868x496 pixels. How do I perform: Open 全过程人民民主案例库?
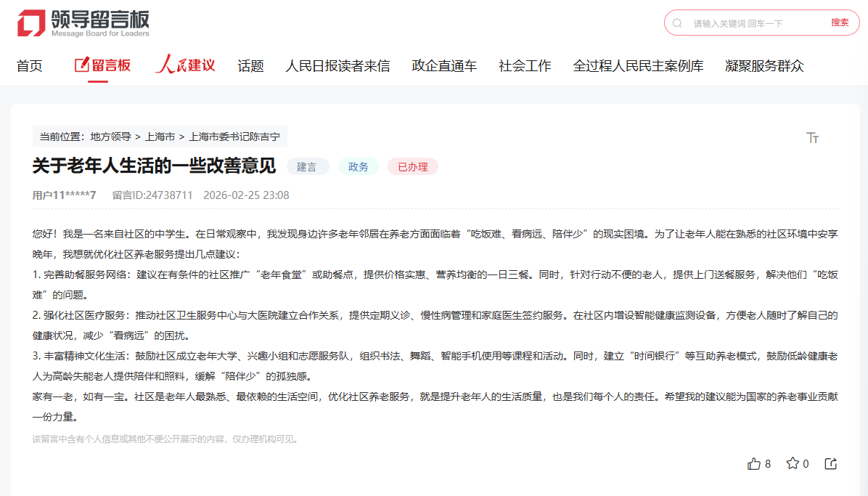point(639,65)
